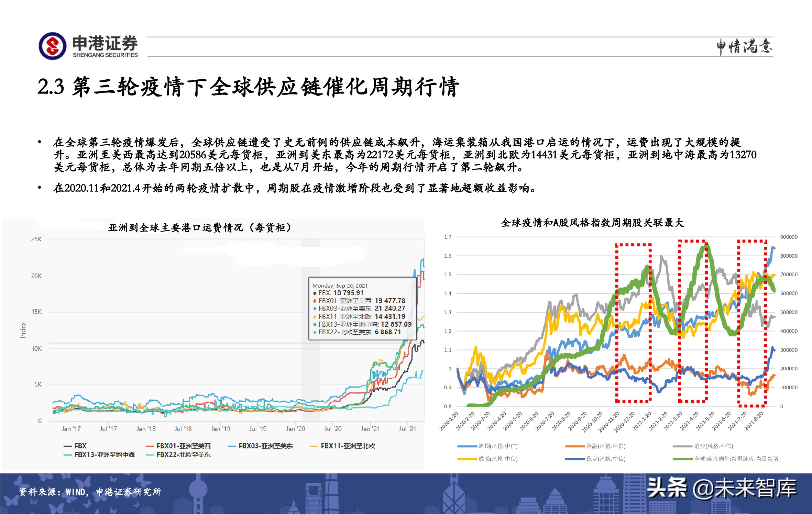Toggle the FBX22-北欧至美东 legend entry
The height and width of the screenshot is (514, 812).
point(178,455)
